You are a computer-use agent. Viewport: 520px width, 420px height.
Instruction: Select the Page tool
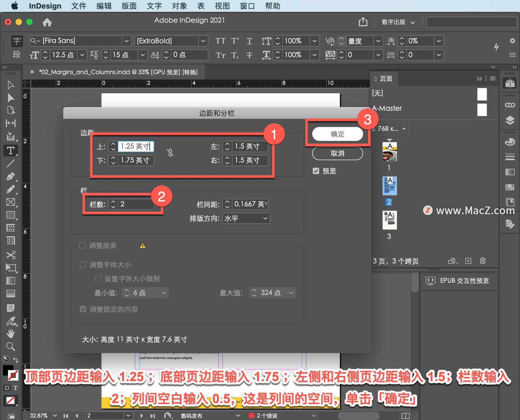coord(11,110)
